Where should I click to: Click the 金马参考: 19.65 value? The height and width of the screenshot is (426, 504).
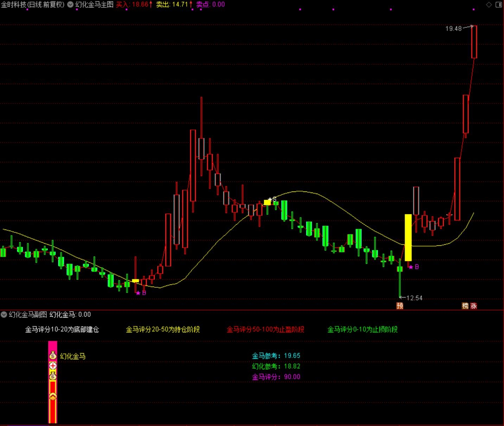coord(276,356)
